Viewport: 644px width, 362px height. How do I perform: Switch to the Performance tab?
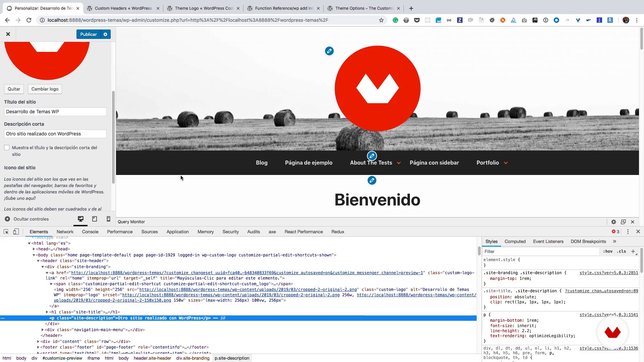[120, 232]
